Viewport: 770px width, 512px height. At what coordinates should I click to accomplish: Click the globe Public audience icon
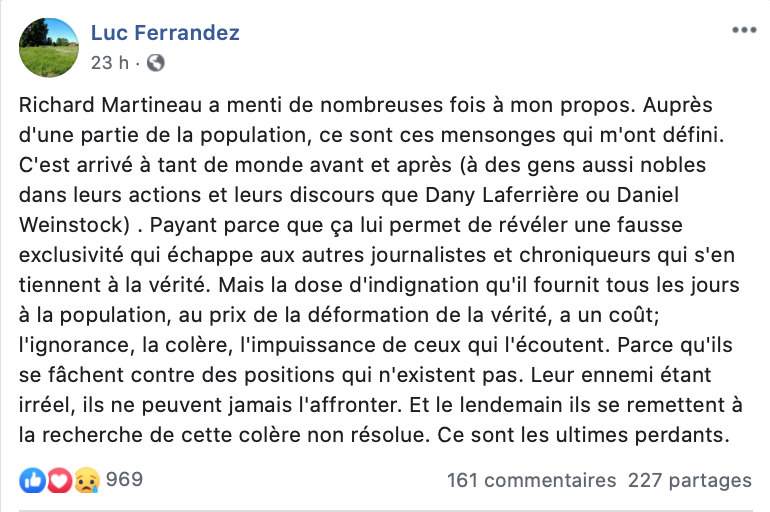point(156,63)
